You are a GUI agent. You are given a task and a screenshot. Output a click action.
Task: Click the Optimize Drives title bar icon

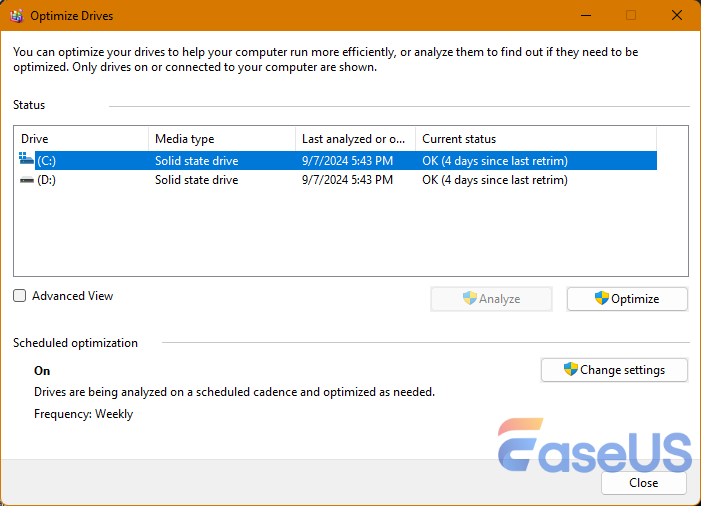16,15
